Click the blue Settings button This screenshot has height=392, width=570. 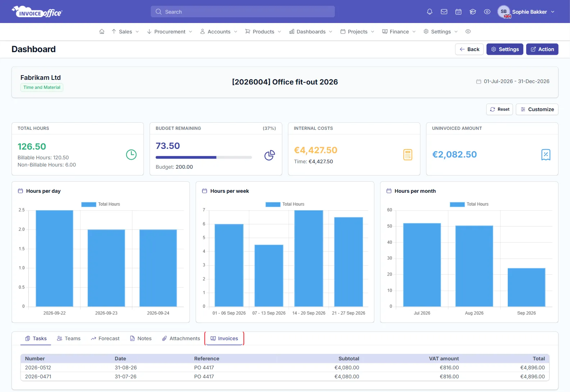click(505, 49)
